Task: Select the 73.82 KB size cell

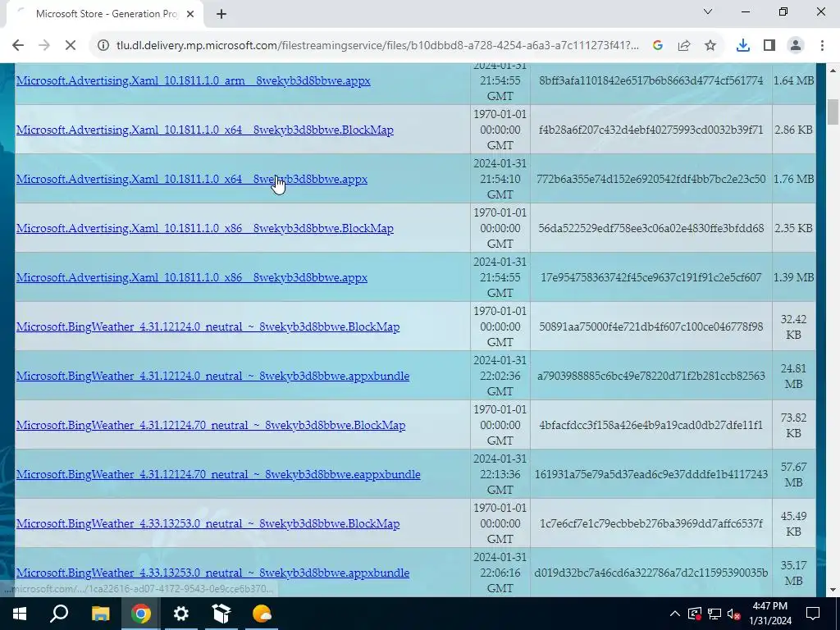Action: click(x=793, y=426)
